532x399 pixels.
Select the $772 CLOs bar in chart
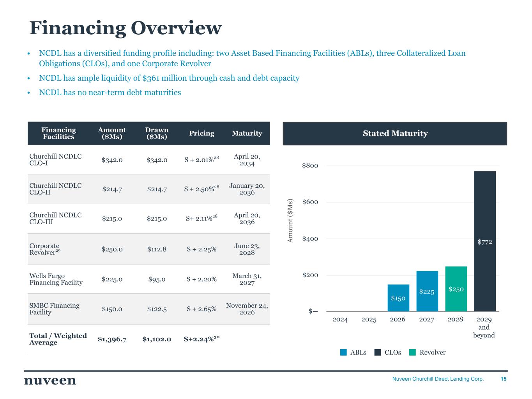[485, 241]
